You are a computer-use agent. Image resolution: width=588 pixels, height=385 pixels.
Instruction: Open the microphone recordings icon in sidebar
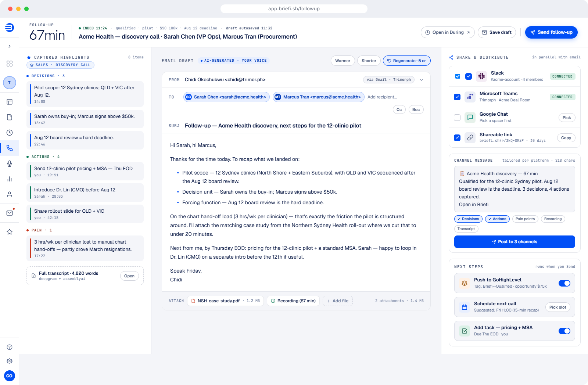10,163
